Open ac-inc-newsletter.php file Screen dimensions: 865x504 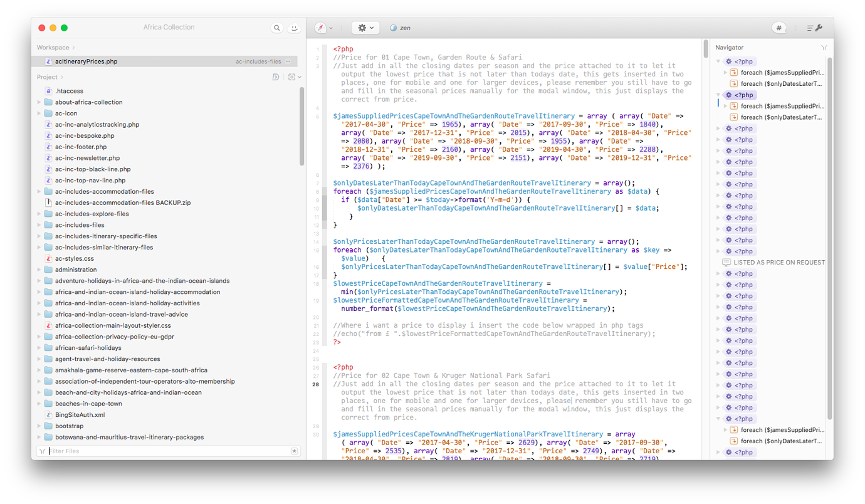pos(87,158)
